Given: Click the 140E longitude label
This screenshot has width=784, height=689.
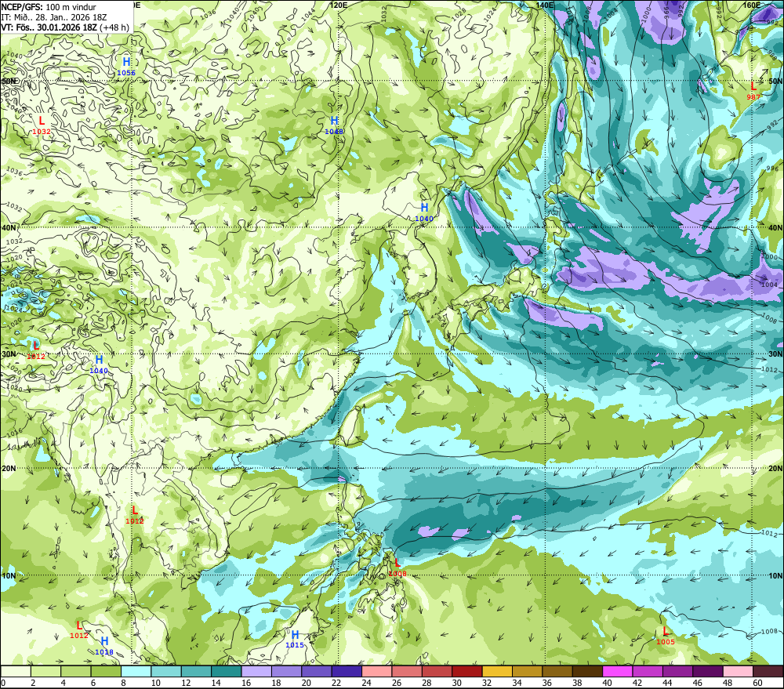Looking at the screenshot, I should pyautogui.click(x=545, y=5).
